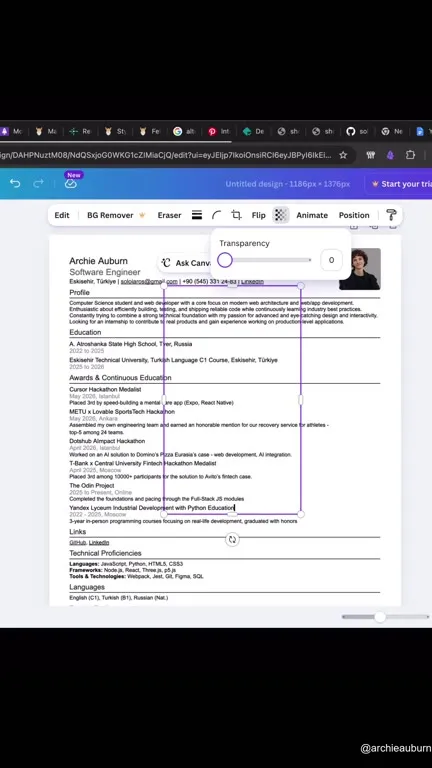
Task: Click the 'Languages' section heading
Action: click(87, 587)
